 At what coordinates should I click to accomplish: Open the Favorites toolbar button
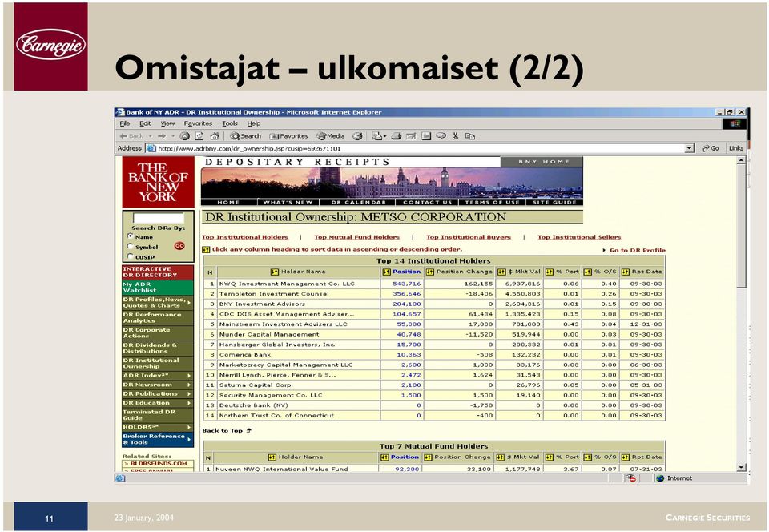(289, 136)
